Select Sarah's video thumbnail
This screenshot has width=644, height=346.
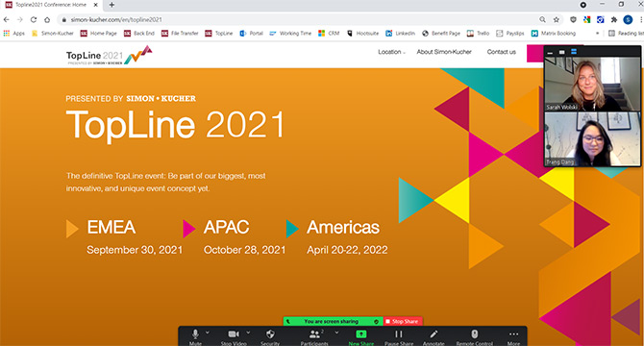point(592,85)
